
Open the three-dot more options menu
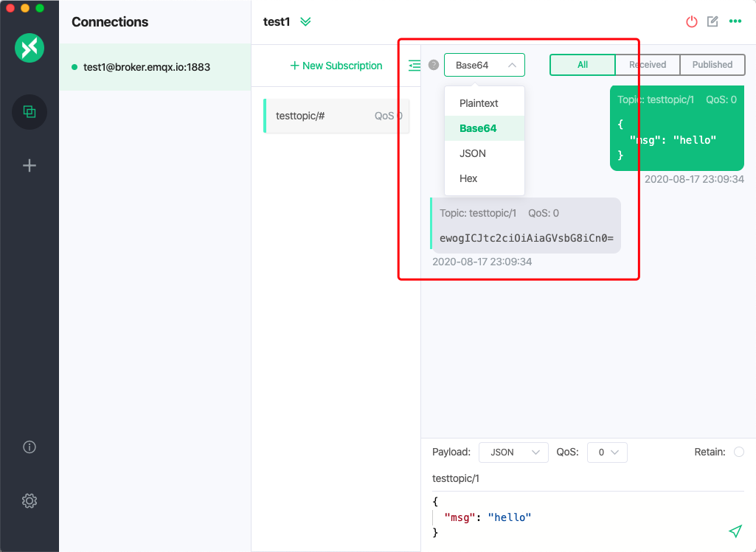click(x=735, y=21)
